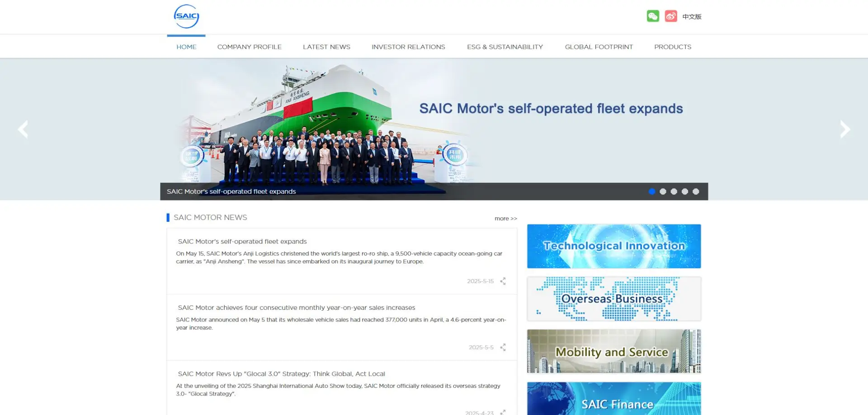Click the 2025-5-5 news date
Image resolution: width=868 pixels, height=415 pixels.
(x=481, y=347)
